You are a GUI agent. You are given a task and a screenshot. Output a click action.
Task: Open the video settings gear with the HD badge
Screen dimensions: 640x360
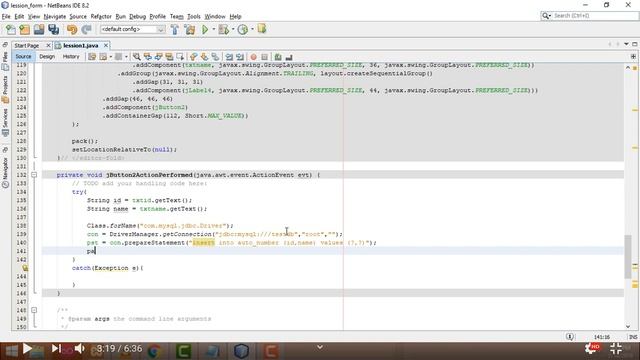tap(591, 348)
